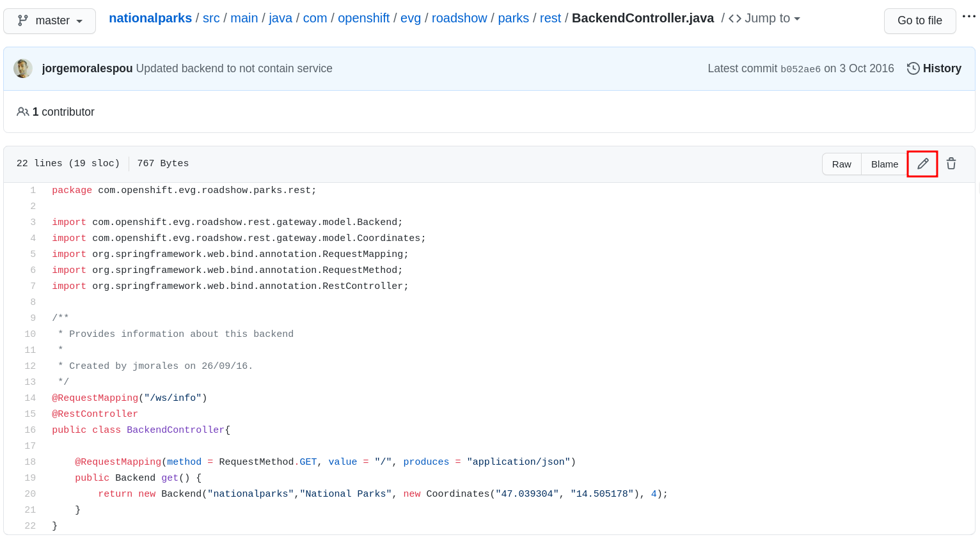
Task: View commit history via the clock icon
Action: (912, 68)
